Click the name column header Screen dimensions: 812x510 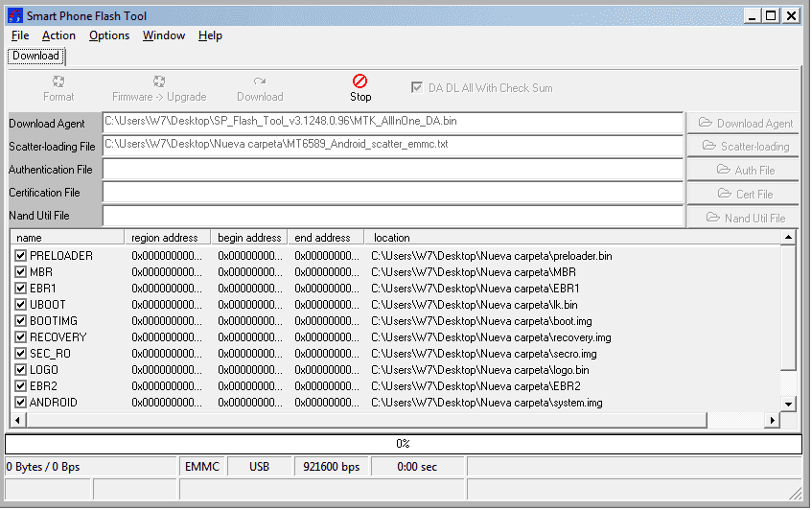67,238
